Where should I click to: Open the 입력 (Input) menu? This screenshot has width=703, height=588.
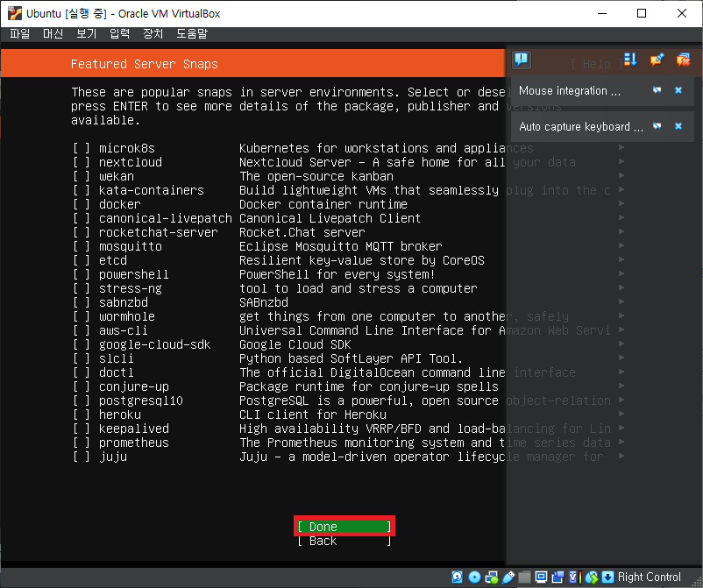(x=120, y=33)
